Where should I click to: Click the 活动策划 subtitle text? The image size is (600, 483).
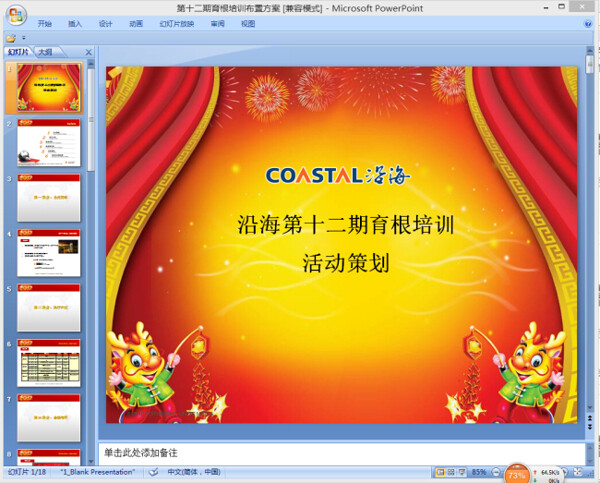click(346, 263)
